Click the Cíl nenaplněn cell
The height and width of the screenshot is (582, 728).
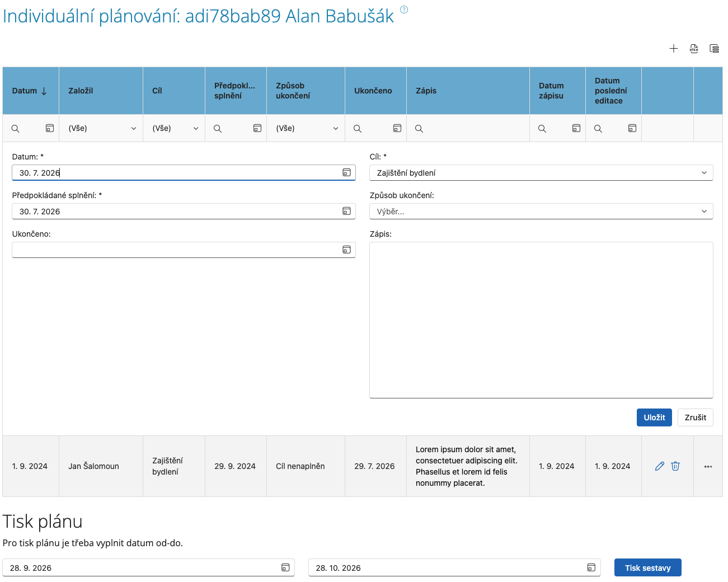tap(306, 466)
